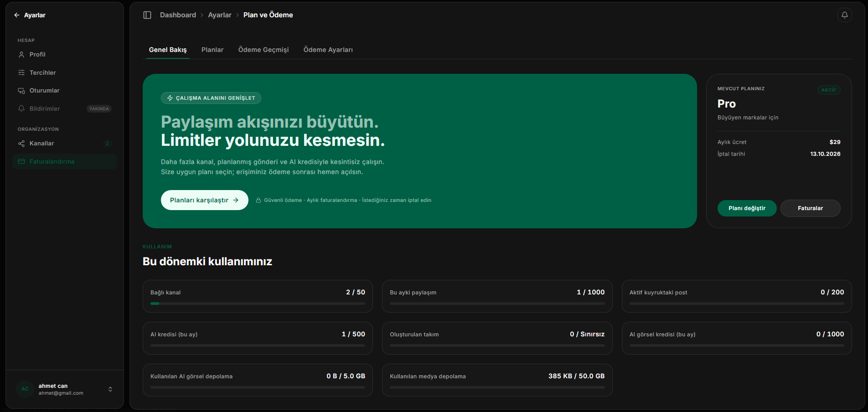Open the Ödeme Ayarları tab
The width and height of the screenshot is (868, 412).
(x=328, y=50)
